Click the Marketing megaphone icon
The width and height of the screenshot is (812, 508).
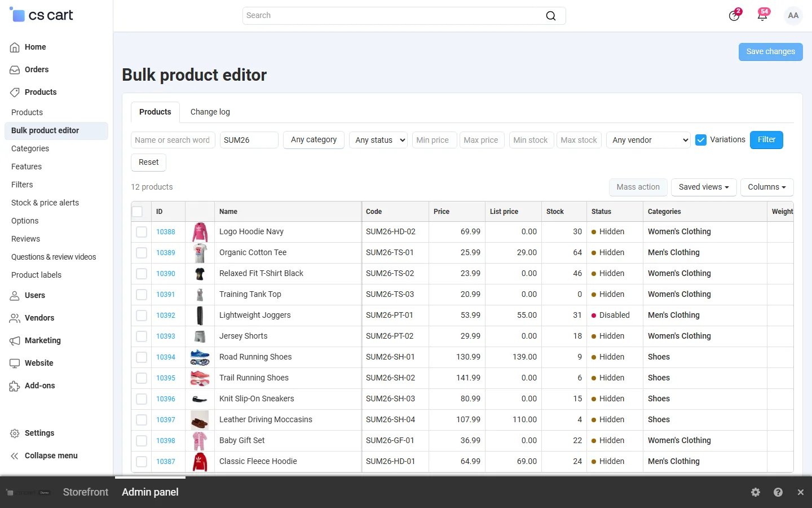click(x=15, y=341)
